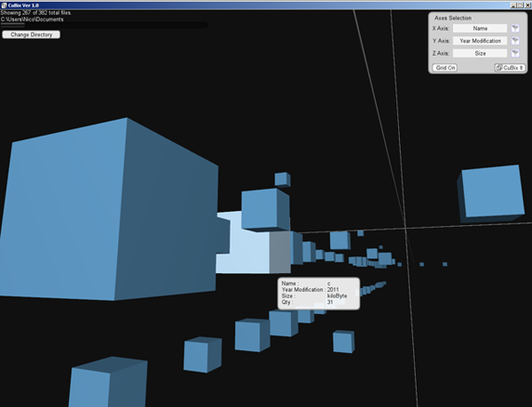Expand the Y Axis Year Modification dropdown
Image resolution: width=532 pixels, height=407 pixels.
pyautogui.click(x=480, y=41)
